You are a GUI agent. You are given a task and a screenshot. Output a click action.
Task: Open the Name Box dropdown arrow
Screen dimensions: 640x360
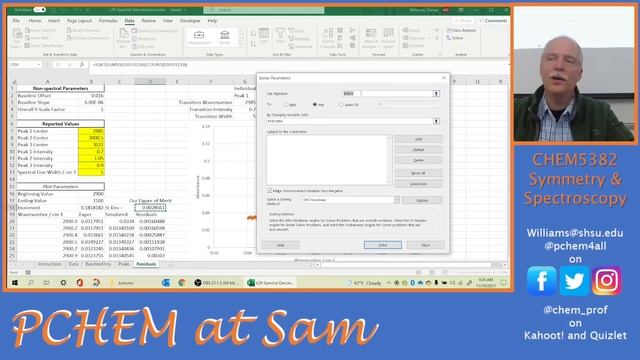39,64
